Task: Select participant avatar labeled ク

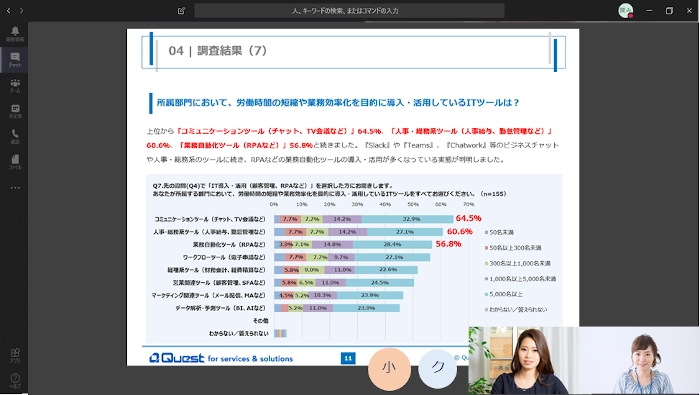Action: coord(438,368)
